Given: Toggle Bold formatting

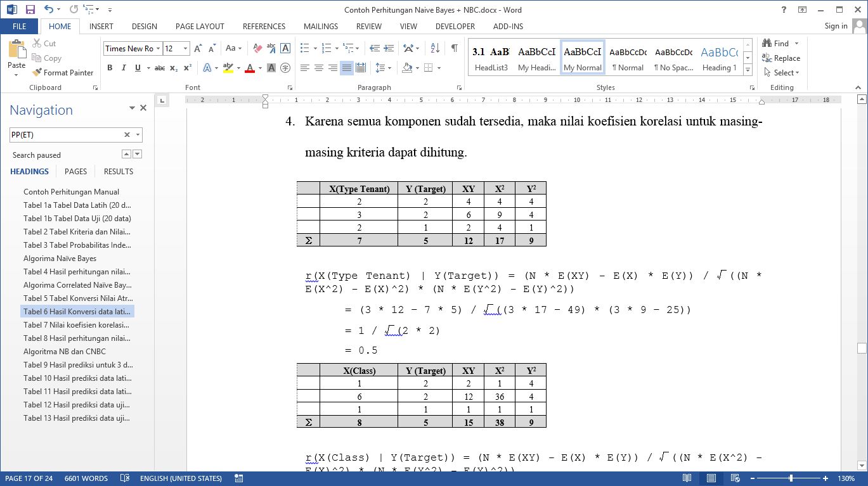Looking at the screenshot, I should tap(110, 68).
